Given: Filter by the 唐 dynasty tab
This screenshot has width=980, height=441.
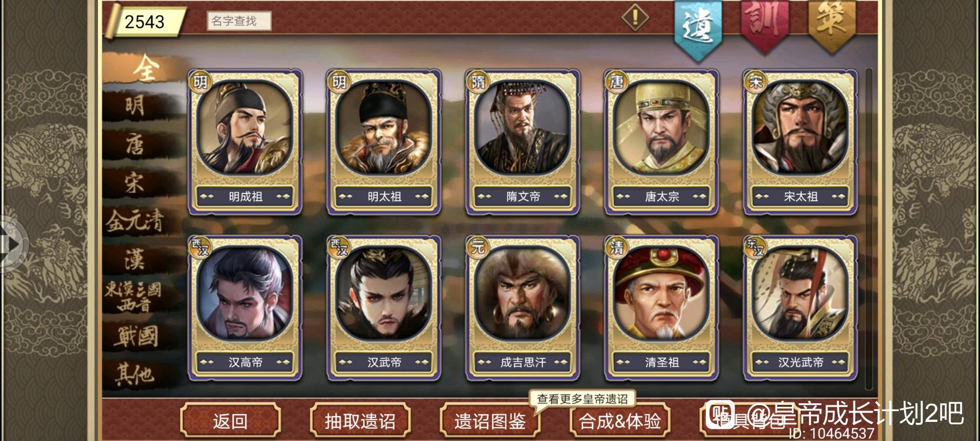Looking at the screenshot, I should click(x=135, y=145).
